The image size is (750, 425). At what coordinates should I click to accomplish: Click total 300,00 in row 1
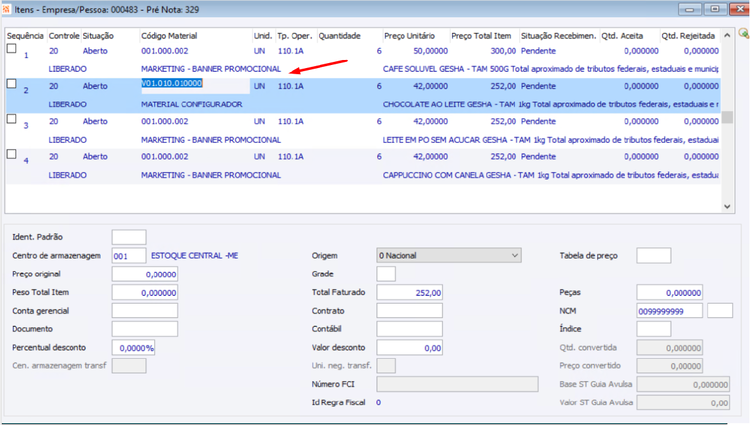click(503, 51)
